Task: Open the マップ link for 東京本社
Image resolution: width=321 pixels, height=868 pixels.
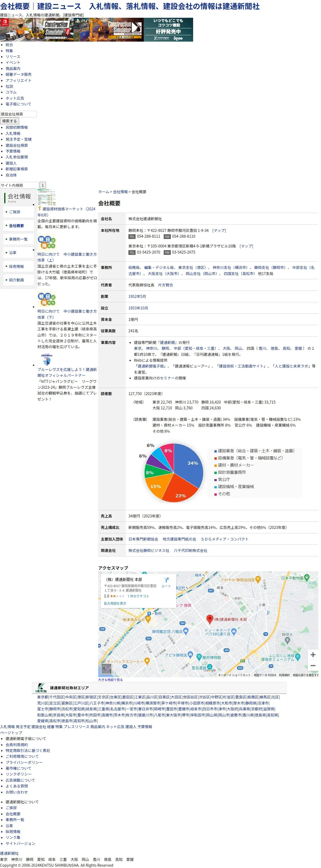Action: 246,246
